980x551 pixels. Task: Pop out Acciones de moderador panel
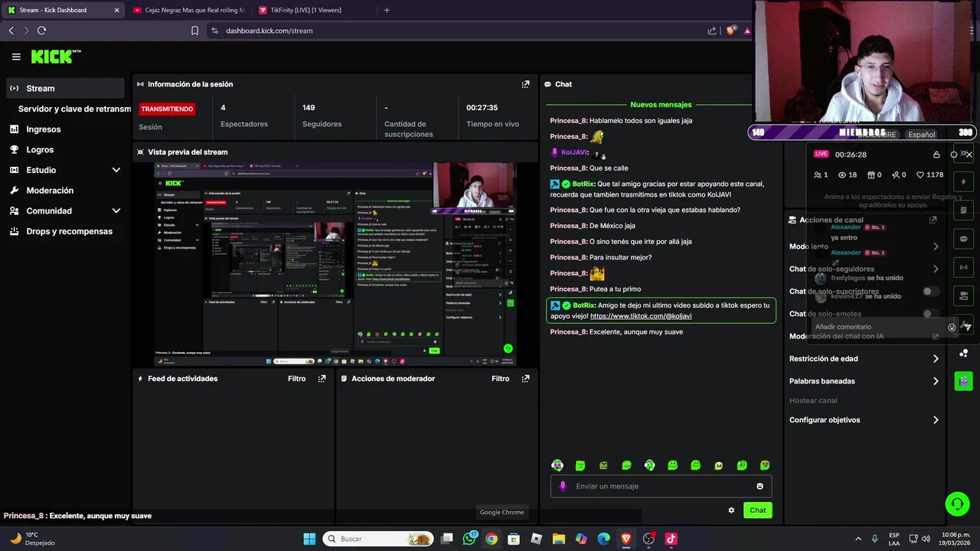pos(525,379)
